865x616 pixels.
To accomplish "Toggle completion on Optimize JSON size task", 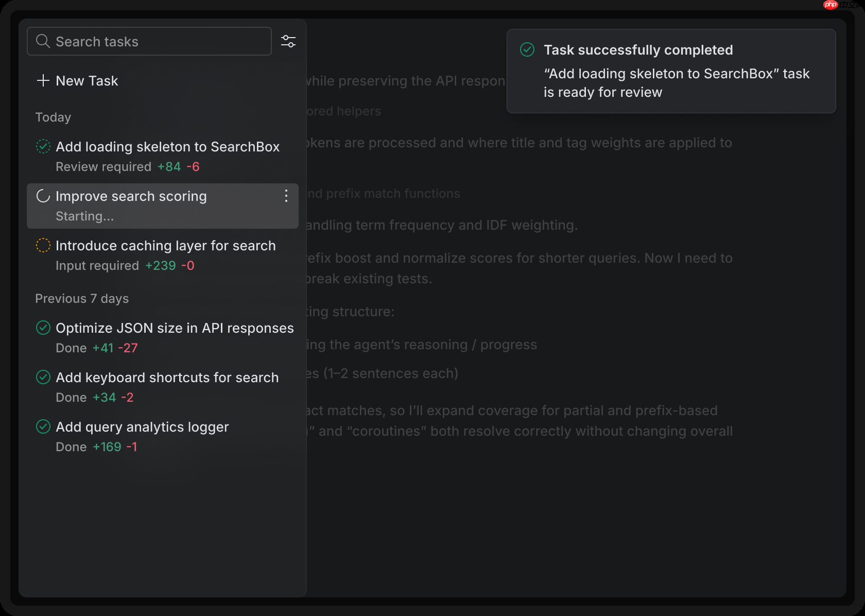I will pyautogui.click(x=43, y=328).
